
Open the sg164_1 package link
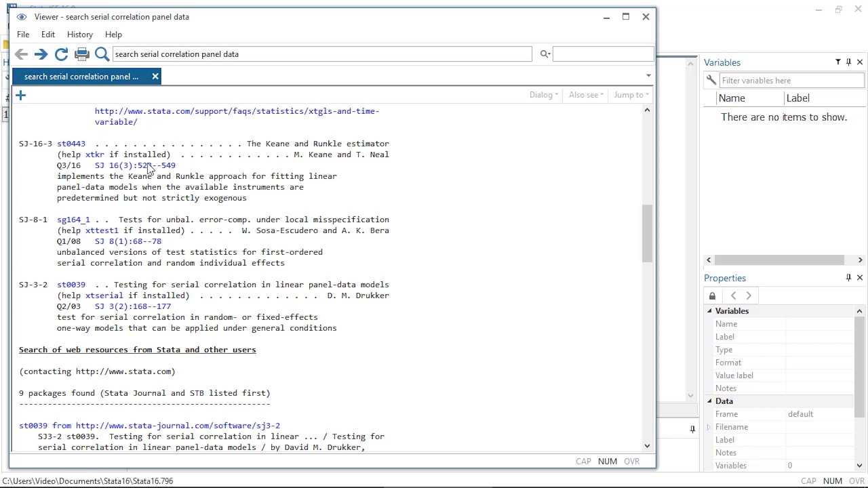[73, 220]
